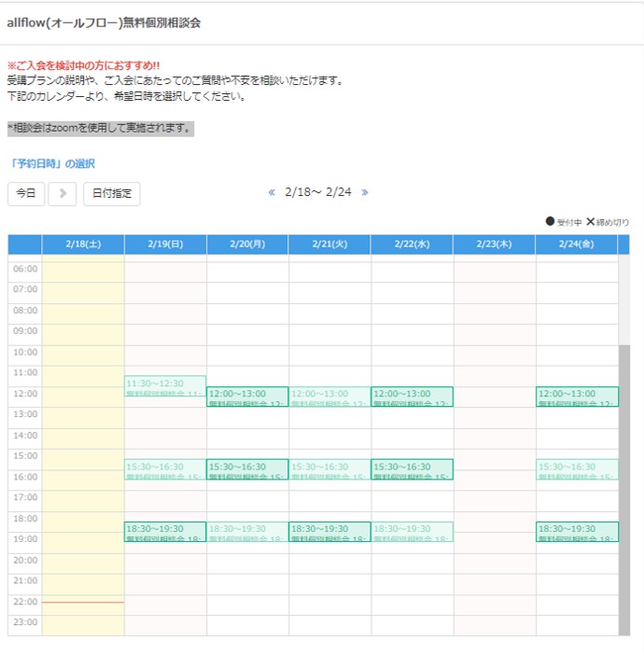Click the 2/24(金) column header
The width and height of the screenshot is (644, 654).
(577, 244)
